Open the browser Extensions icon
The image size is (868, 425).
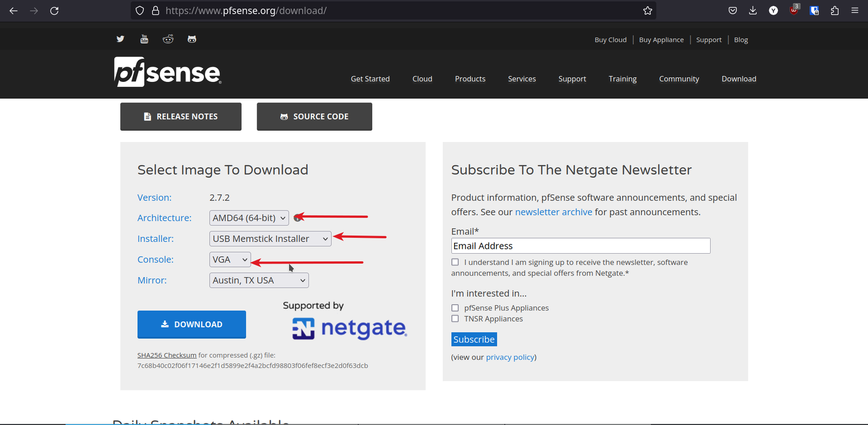[834, 11]
